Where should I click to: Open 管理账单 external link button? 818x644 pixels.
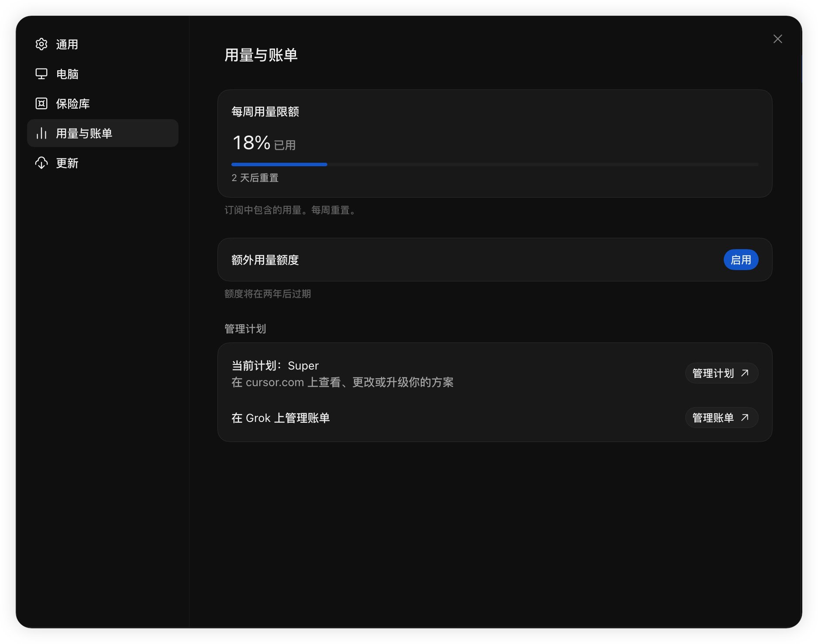[x=722, y=418]
